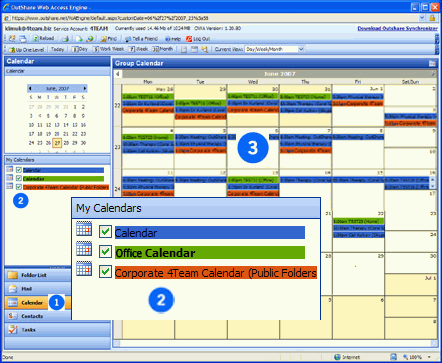Go to next month in mini calendar
The image size is (442, 363).
(x=85, y=88)
